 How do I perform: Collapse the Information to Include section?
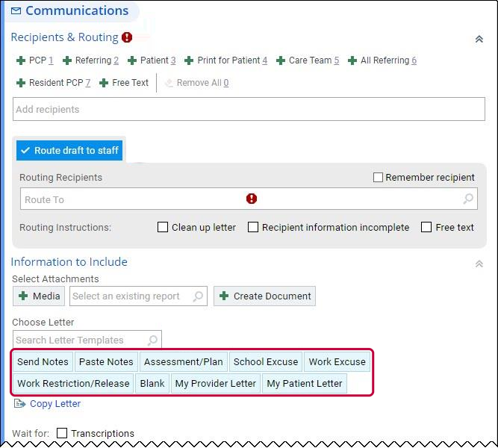[479, 264]
